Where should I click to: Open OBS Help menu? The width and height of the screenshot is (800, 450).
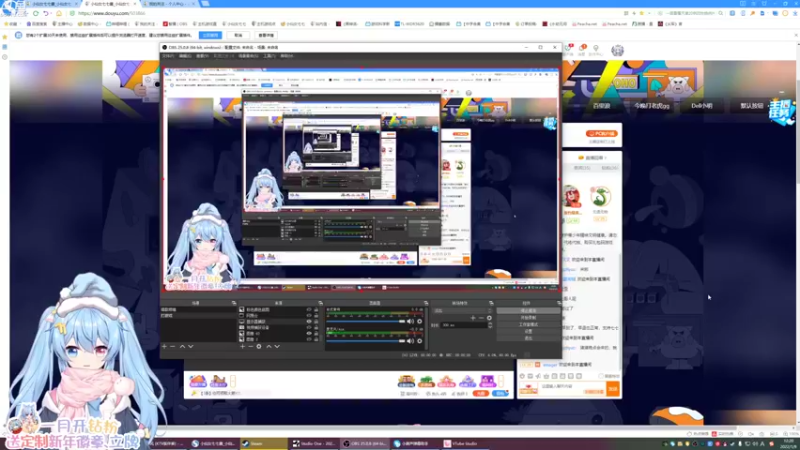click(287, 56)
